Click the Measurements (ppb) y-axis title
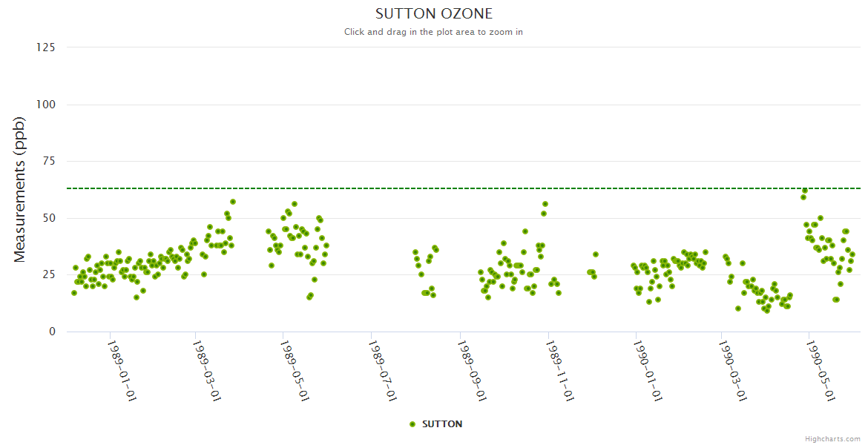The image size is (868, 445). coord(20,189)
